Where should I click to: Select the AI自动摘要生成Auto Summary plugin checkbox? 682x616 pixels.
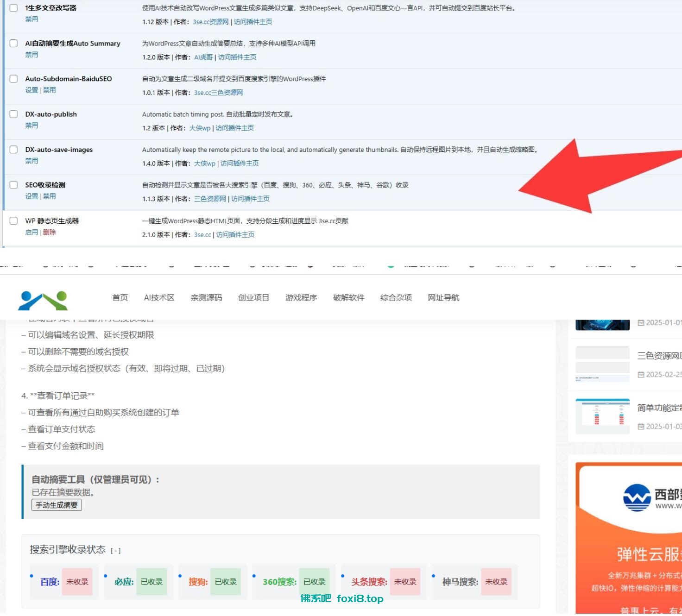14,44
